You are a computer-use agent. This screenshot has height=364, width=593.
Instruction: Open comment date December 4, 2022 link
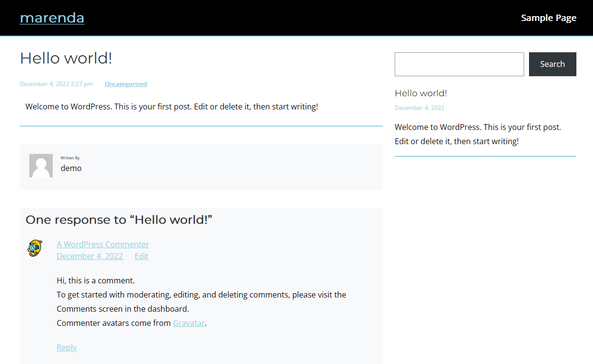tap(90, 256)
